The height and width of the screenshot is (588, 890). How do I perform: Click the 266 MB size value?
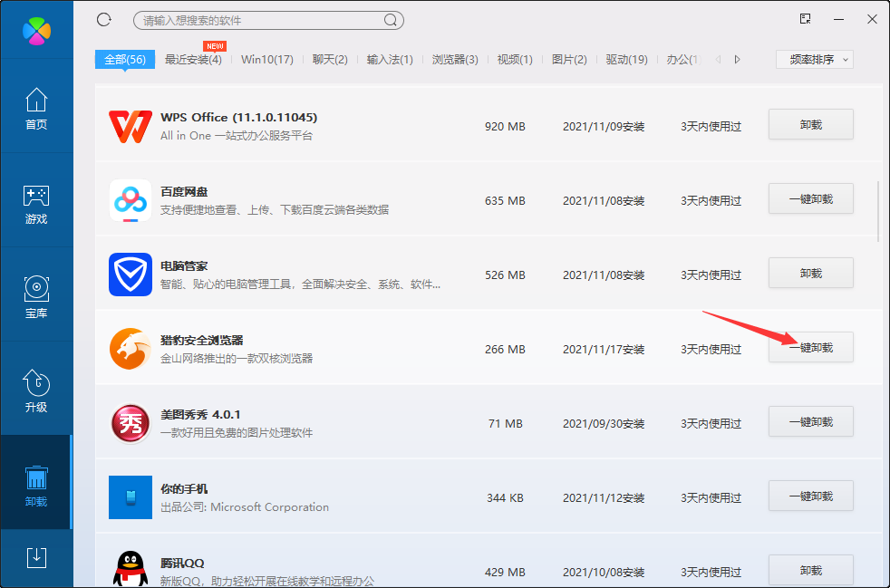pos(505,350)
